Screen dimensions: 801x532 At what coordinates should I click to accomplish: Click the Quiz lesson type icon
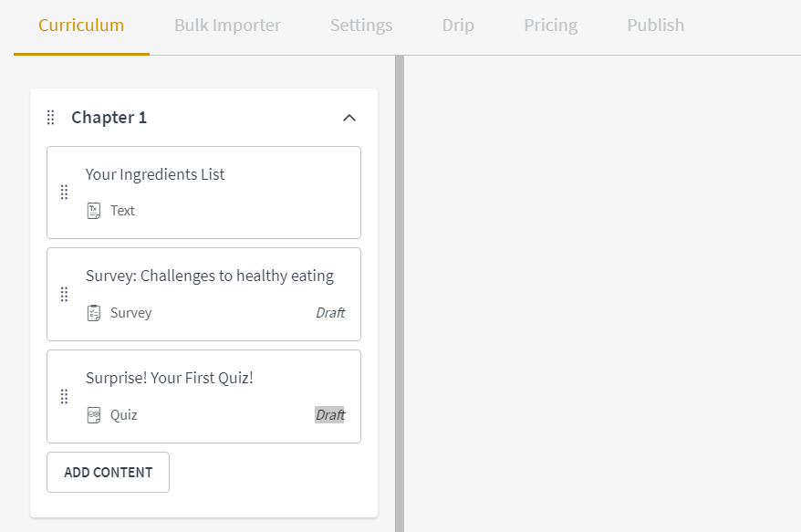(x=93, y=415)
